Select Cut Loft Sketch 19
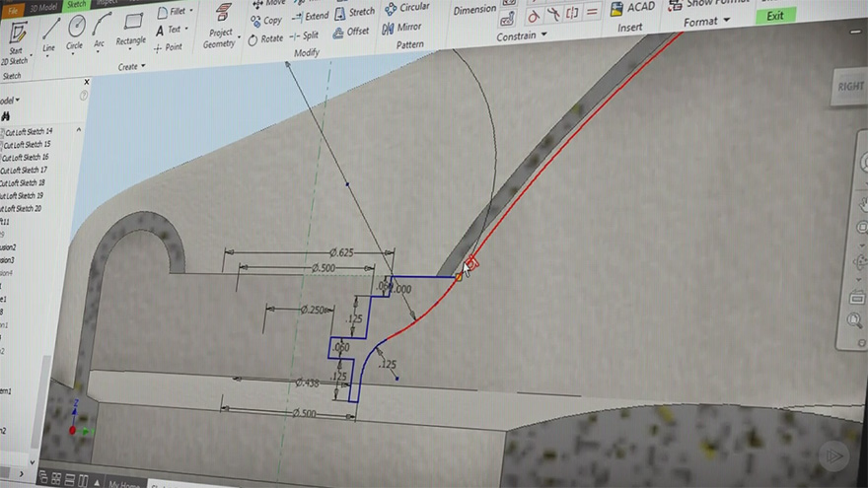868x488 pixels. click(22, 196)
